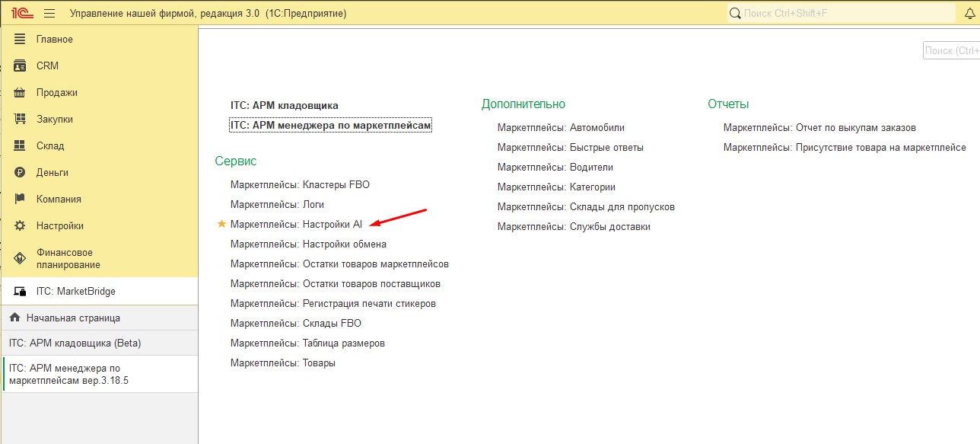Open Маркетплейсы: Товары

[283, 363]
